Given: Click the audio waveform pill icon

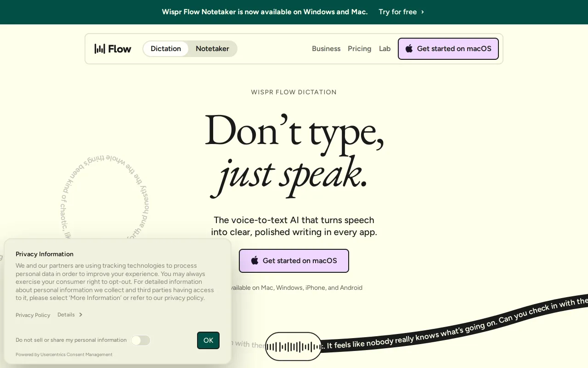Looking at the screenshot, I should [294, 346].
